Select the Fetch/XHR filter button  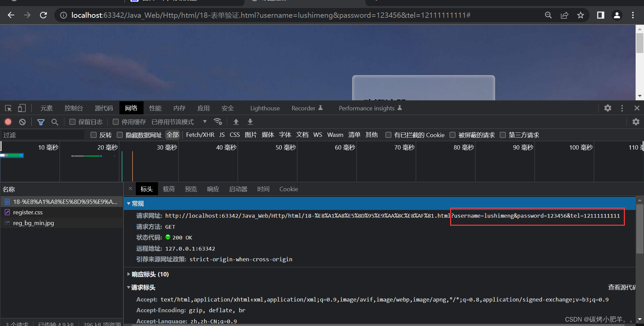click(x=200, y=135)
